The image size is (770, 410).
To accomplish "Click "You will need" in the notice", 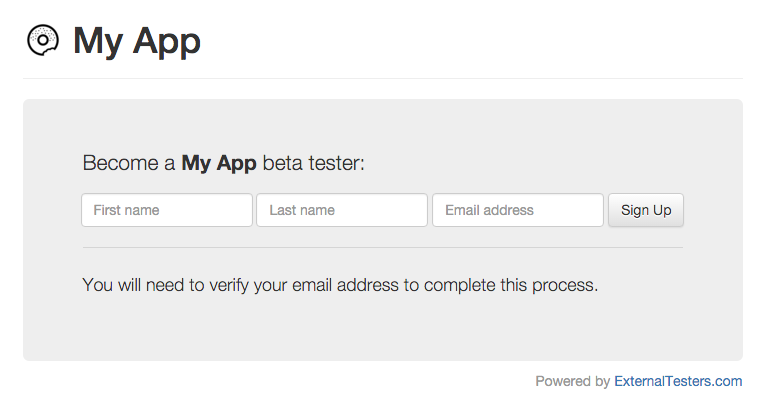I will (133, 285).
